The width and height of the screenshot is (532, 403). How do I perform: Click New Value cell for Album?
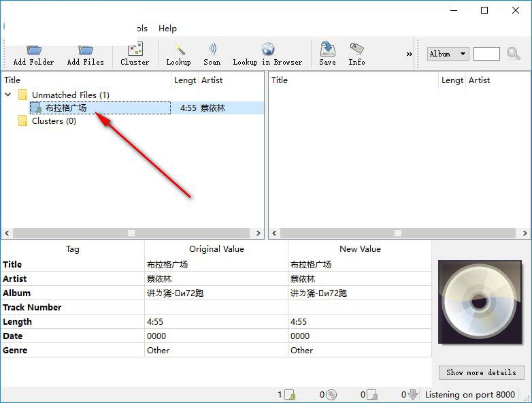click(360, 293)
